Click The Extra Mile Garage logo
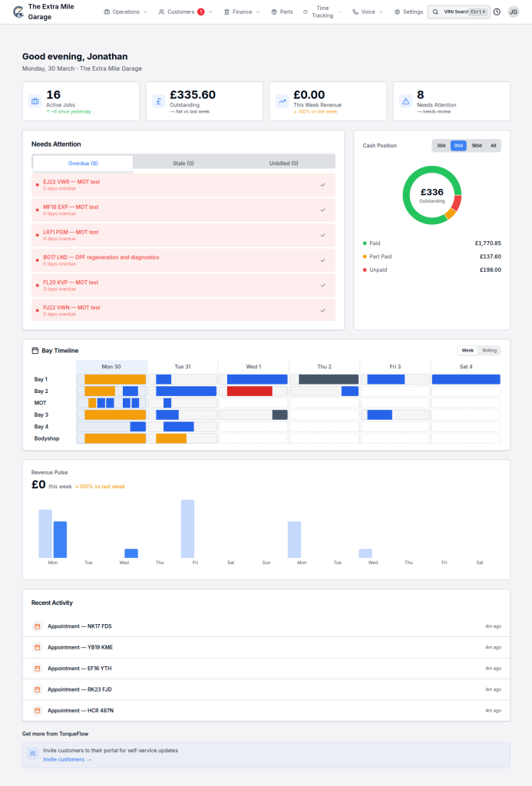Viewport: 532px width, 786px height. (x=18, y=12)
